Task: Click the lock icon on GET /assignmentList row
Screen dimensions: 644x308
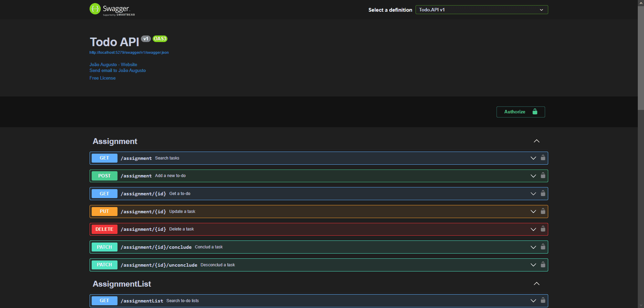Action: (x=543, y=300)
